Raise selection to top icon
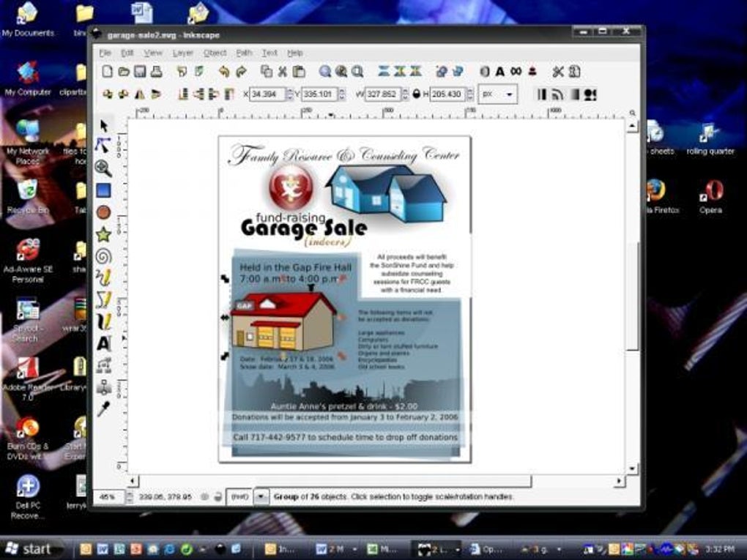747x560 pixels. [230, 94]
